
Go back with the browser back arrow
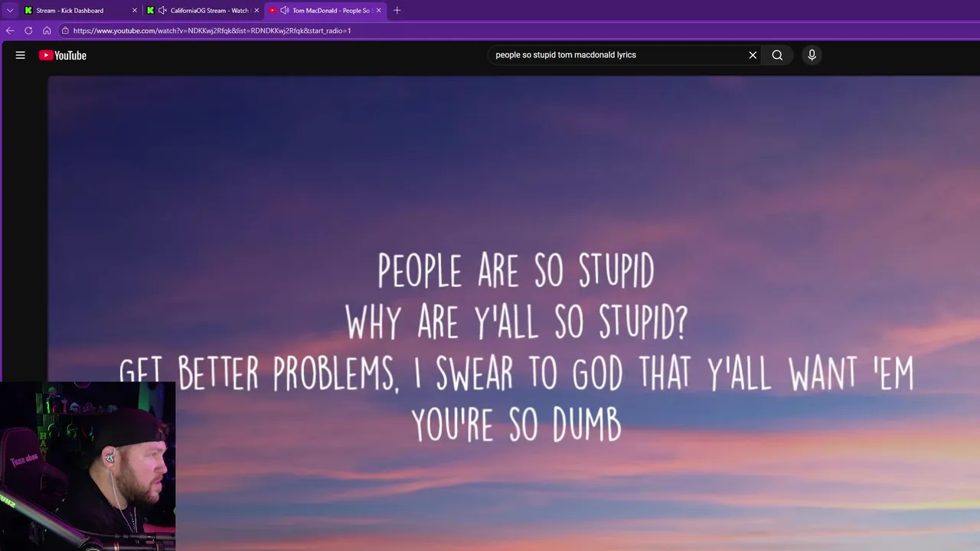[x=10, y=31]
